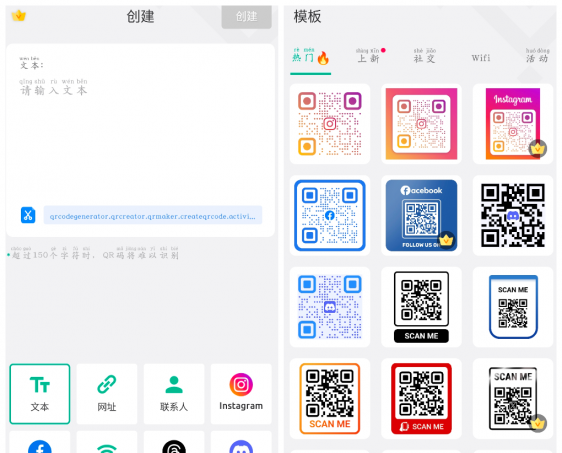Paste the qrcodegenerator clipboard suggestion chip

(153, 215)
